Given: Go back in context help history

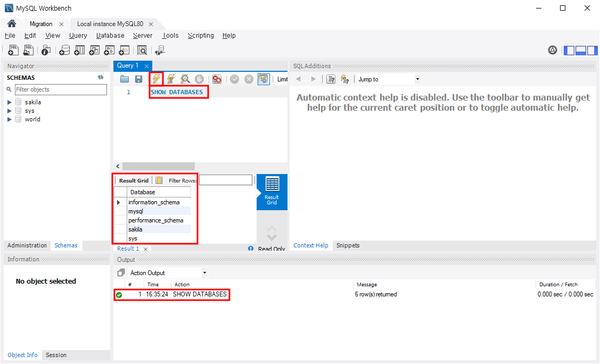Looking at the screenshot, I should point(299,79).
